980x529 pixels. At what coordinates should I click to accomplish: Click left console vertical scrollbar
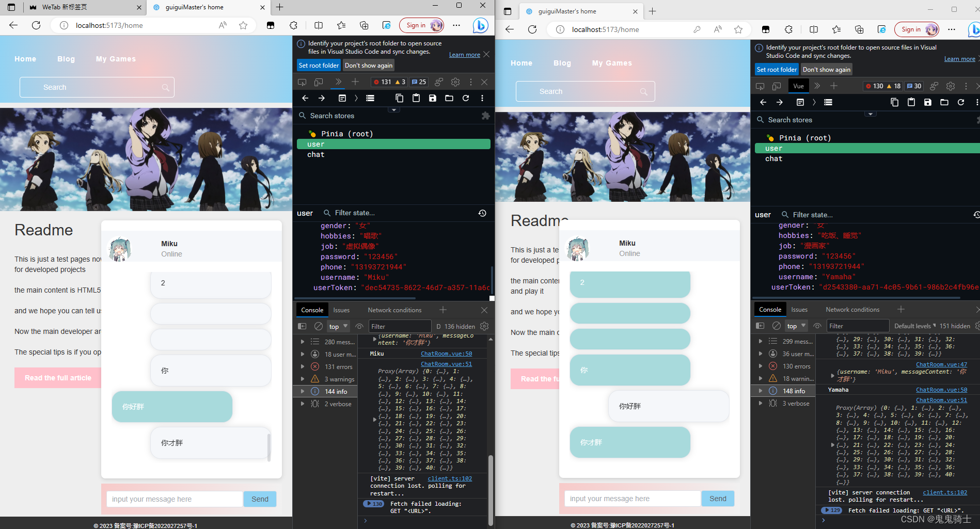click(x=491, y=489)
